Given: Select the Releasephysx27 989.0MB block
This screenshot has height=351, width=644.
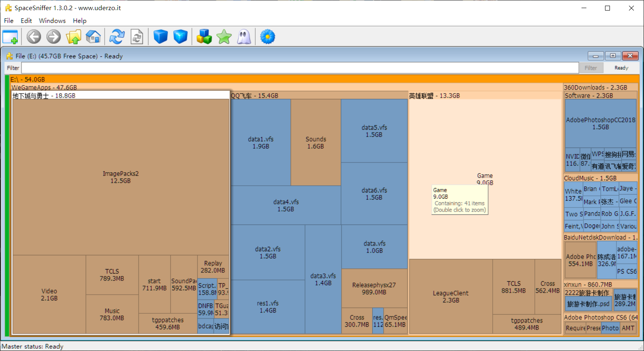Looking at the screenshot, I should 374,289.
